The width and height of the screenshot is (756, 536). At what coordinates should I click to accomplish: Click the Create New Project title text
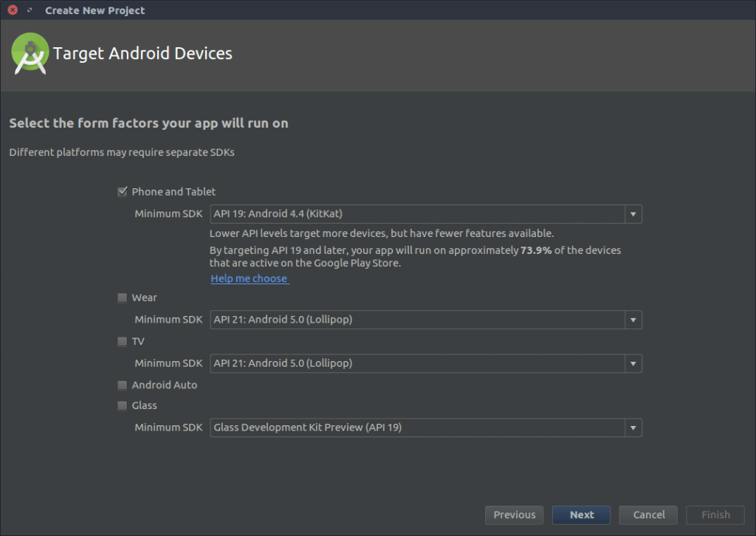pos(95,10)
